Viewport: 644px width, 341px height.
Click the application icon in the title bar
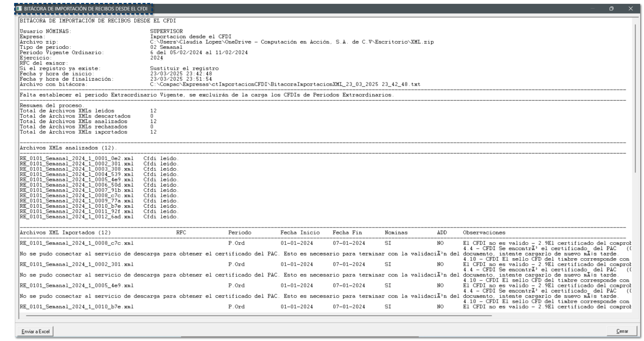click(x=19, y=9)
